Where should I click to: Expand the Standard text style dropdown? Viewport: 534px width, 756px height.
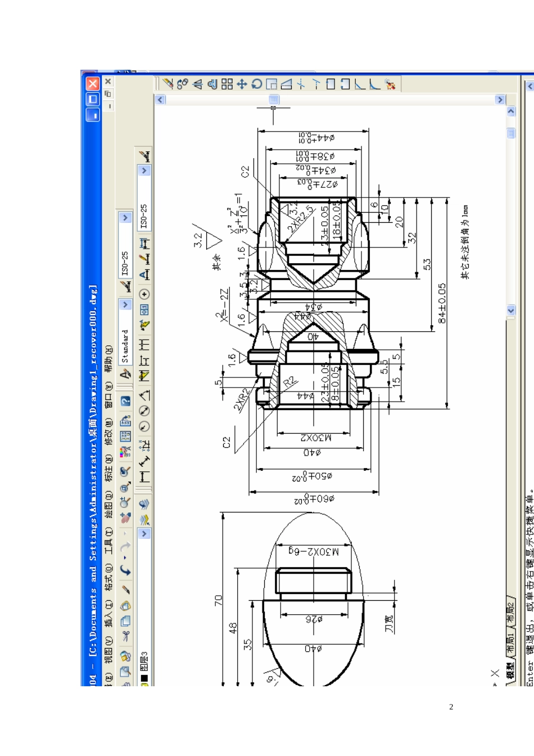click(x=125, y=304)
